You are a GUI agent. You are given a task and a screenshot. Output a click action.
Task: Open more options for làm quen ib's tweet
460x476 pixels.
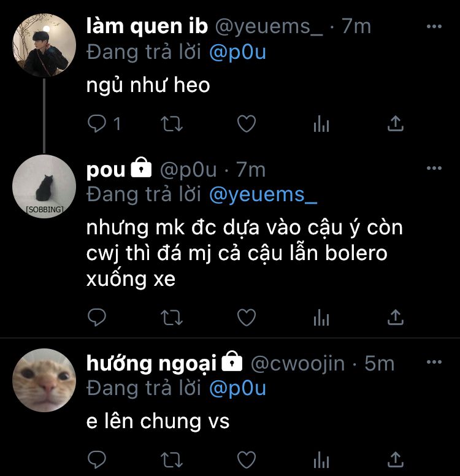434,26
